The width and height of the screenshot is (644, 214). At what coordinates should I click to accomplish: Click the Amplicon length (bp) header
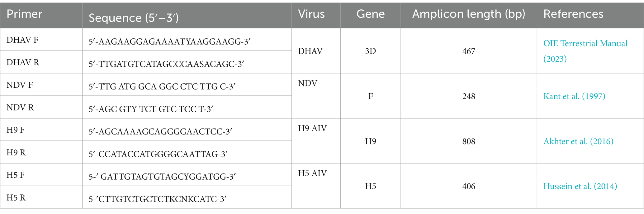click(469, 14)
